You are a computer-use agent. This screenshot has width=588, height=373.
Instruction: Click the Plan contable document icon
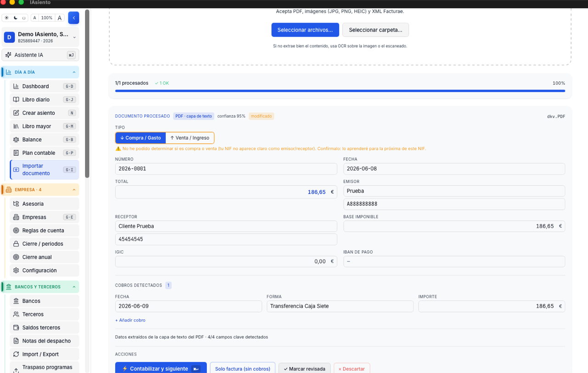[x=16, y=153]
